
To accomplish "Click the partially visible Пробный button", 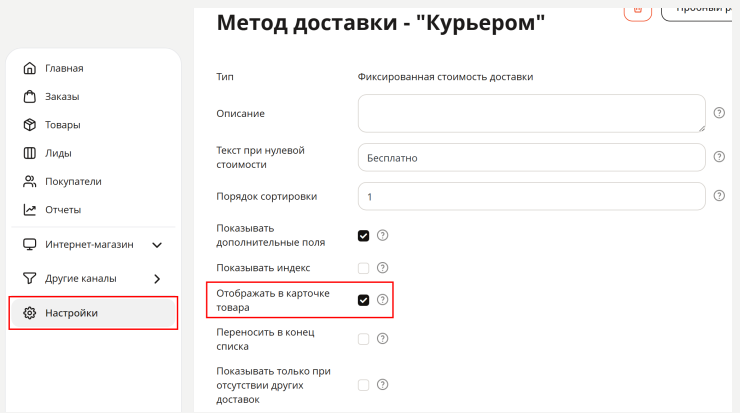I will (x=697, y=13).
